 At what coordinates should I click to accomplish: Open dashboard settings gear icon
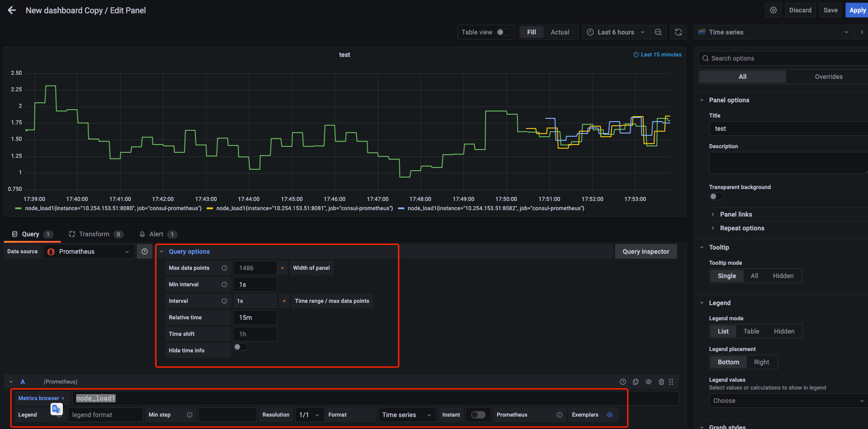coord(773,10)
